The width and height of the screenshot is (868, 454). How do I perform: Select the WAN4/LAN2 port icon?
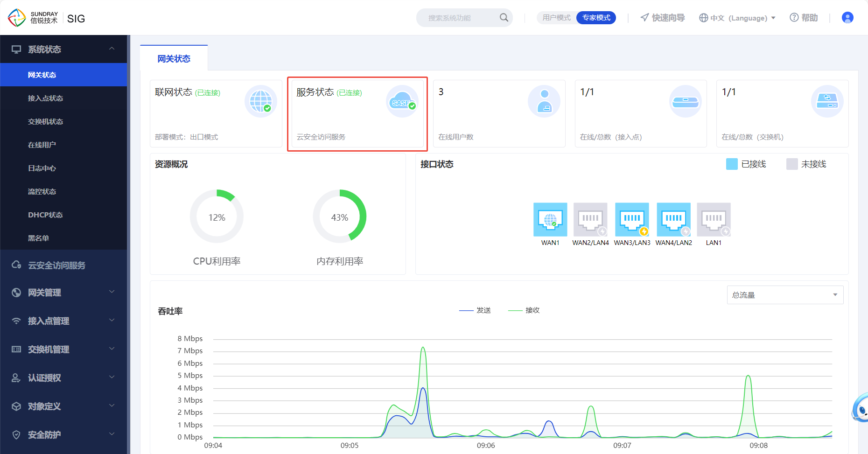tap(673, 219)
